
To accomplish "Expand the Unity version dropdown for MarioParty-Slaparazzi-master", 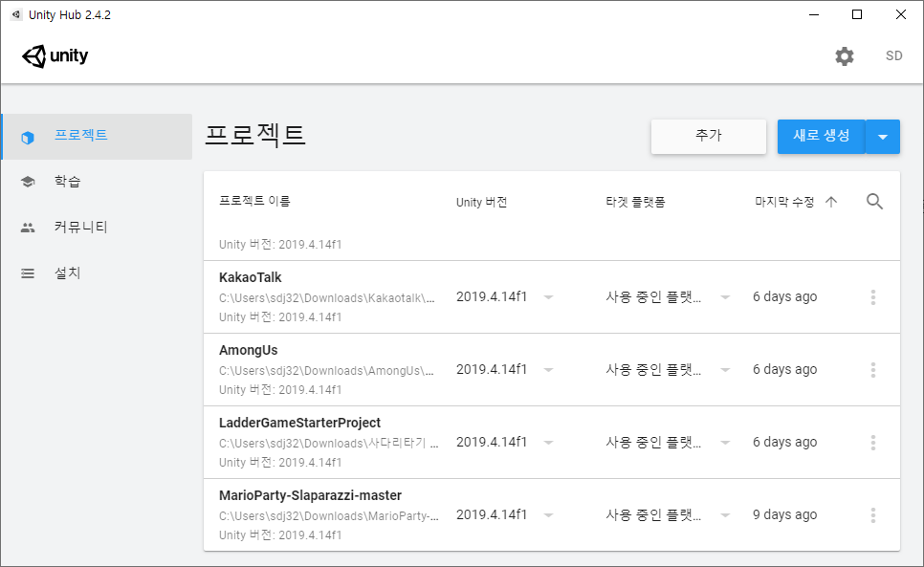I will [x=549, y=515].
